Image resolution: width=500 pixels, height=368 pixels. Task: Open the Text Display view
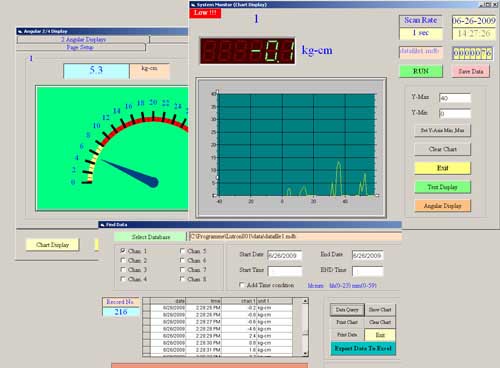tap(443, 187)
